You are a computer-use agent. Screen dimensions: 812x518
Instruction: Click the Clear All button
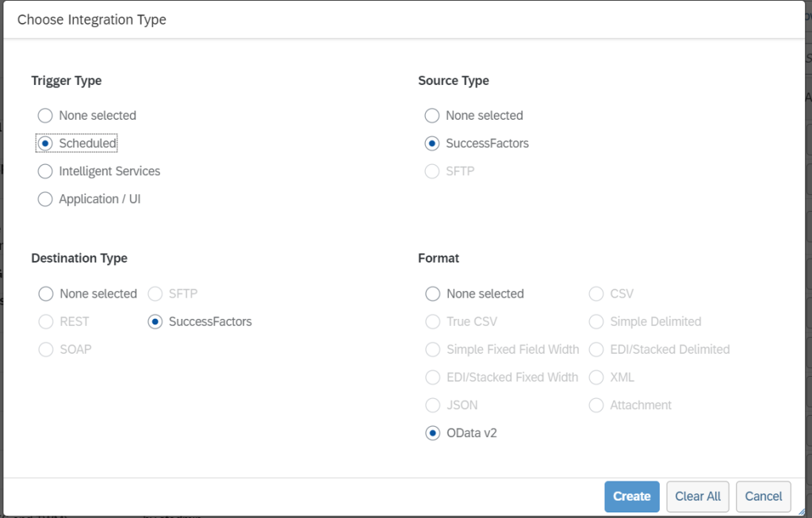click(x=698, y=497)
